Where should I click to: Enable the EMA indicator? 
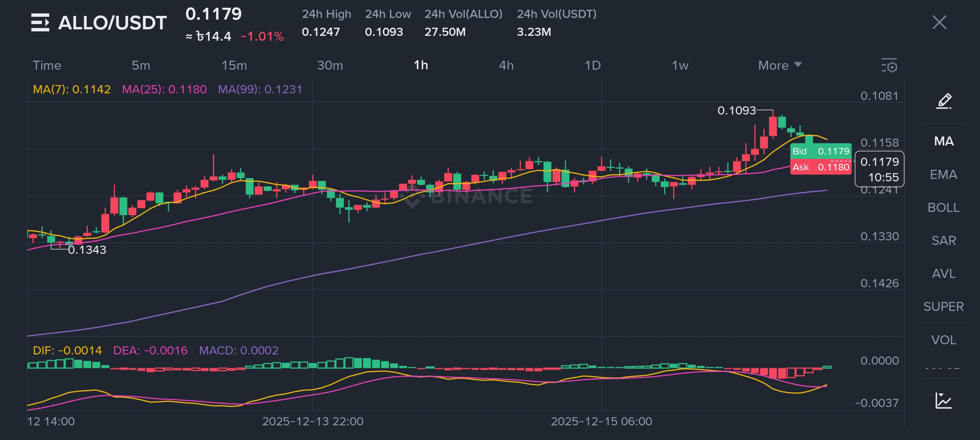[943, 175]
